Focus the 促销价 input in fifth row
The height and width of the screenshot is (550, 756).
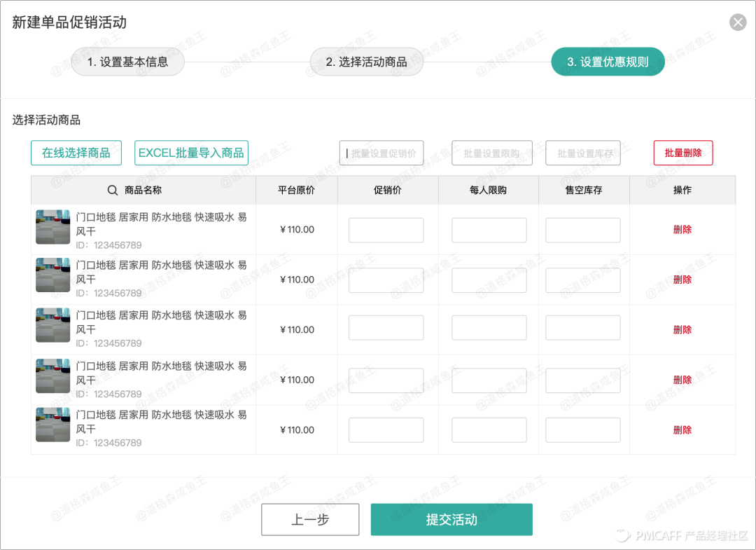click(386, 430)
